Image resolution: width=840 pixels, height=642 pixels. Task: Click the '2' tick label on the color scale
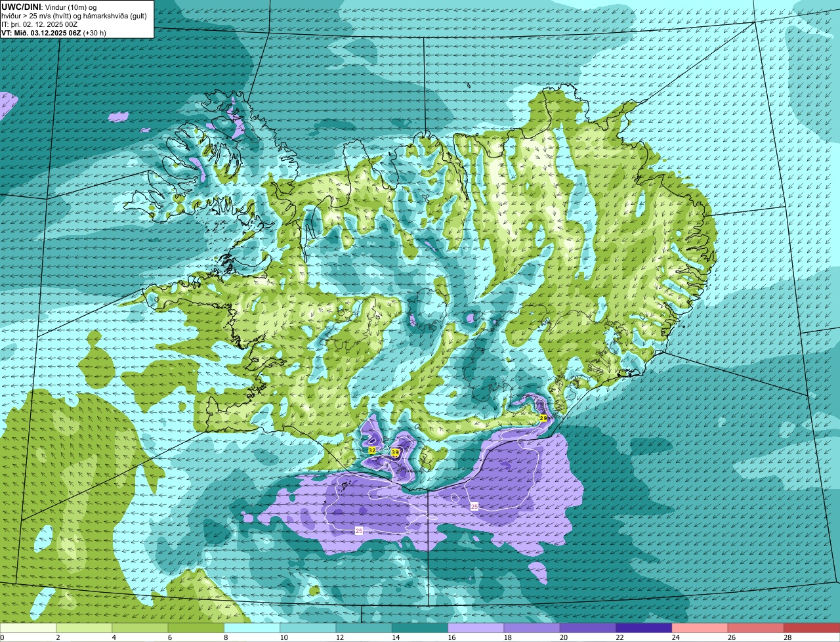(58, 637)
